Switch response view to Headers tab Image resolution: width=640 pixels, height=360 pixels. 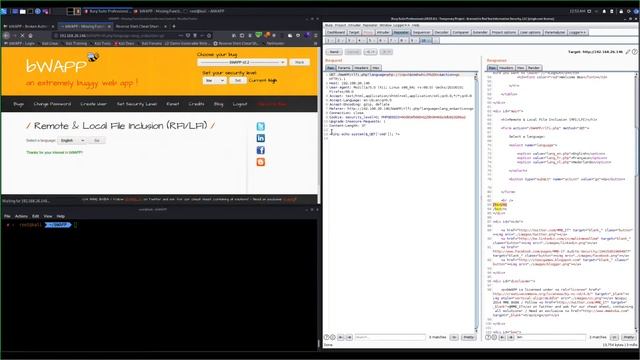click(506, 68)
